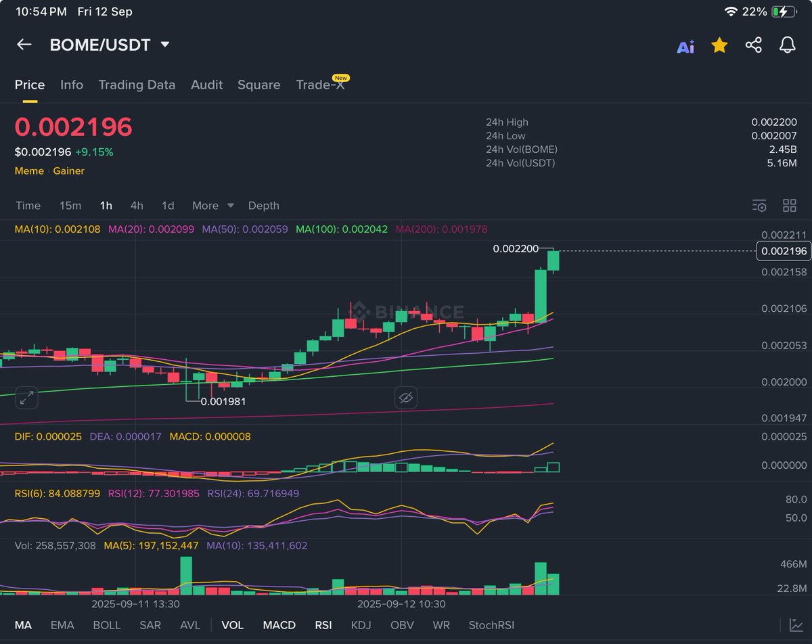Select the 15m interval

(x=70, y=206)
